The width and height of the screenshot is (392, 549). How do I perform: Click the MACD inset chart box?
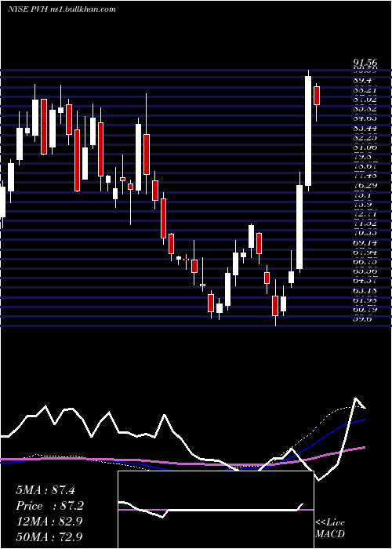pos(216,510)
